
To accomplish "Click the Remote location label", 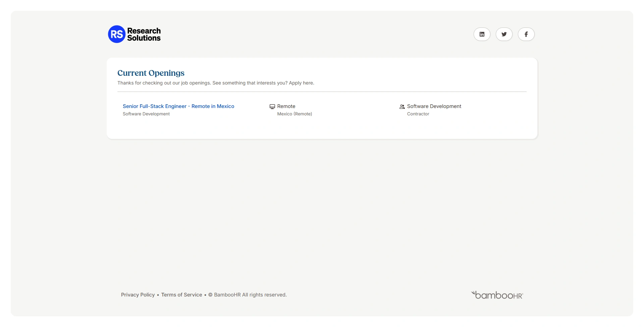I will pos(286,106).
